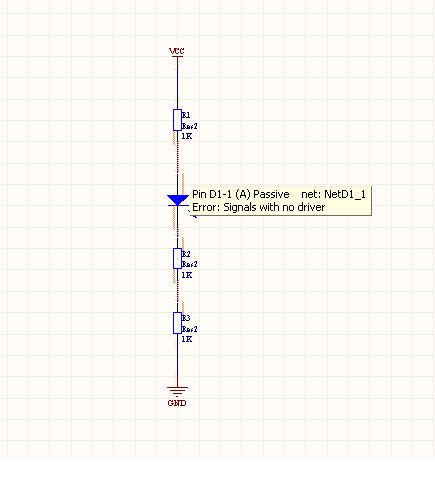Click the error-marked wire between R2 and R3
The width and height of the screenshot is (435, 480).
(x=177, y=290)
